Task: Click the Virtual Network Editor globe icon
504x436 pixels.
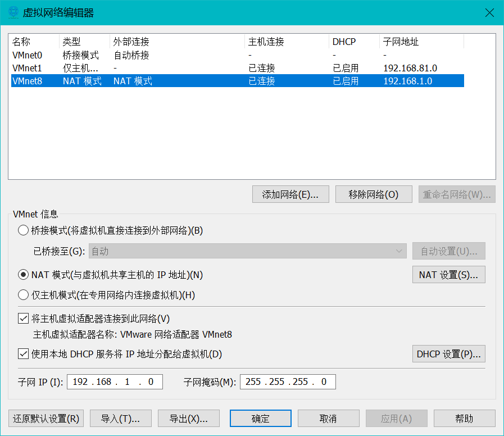Action: coord(13,12)
